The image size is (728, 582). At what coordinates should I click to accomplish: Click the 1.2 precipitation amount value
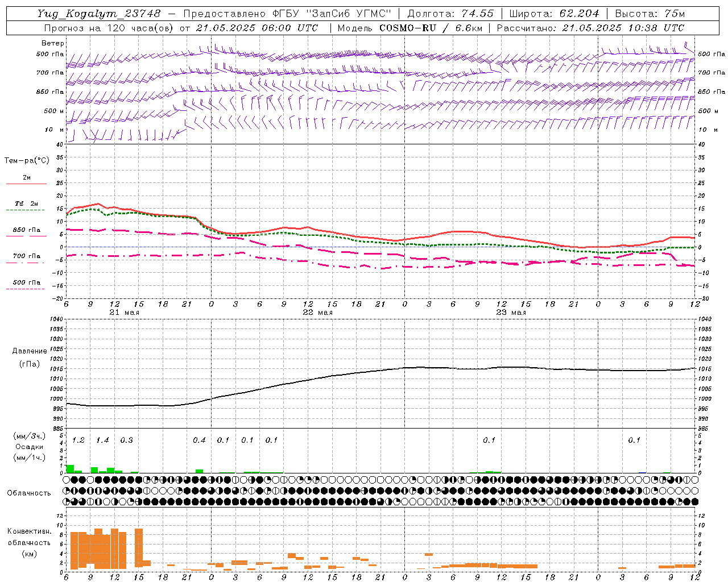[78, 440]
